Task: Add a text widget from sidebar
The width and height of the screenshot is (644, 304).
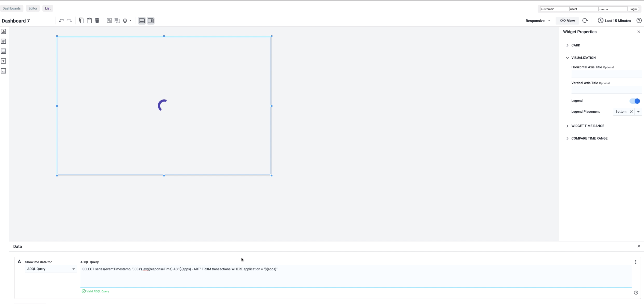Action: tap(3, 61)
